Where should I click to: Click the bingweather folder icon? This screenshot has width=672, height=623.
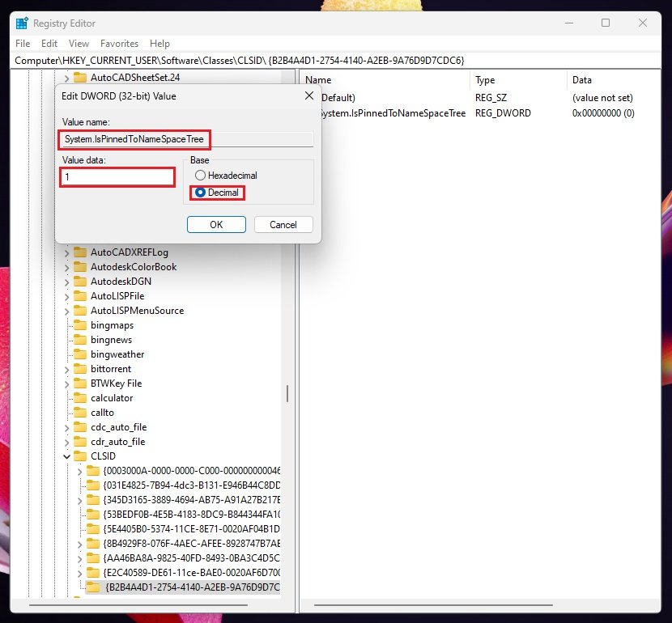click(80, 354)
